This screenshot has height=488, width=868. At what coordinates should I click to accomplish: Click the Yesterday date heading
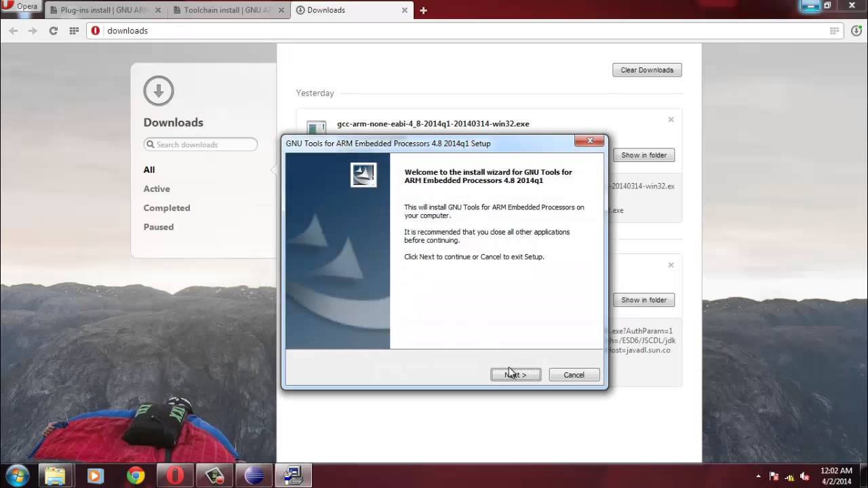pos(315,93)
